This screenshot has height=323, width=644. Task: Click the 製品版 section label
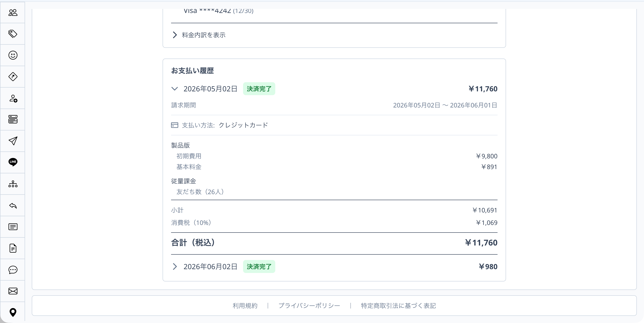[x=180, y=145]
